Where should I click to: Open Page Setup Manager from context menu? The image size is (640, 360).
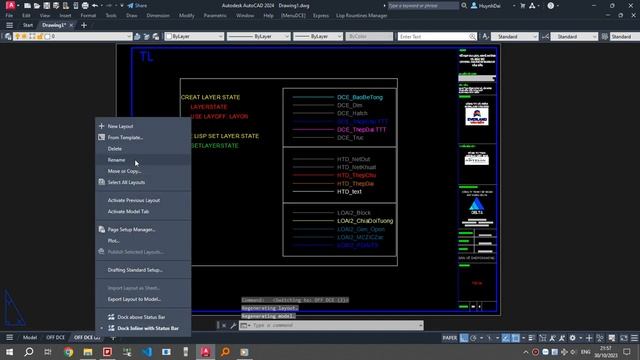pos(143,229)
